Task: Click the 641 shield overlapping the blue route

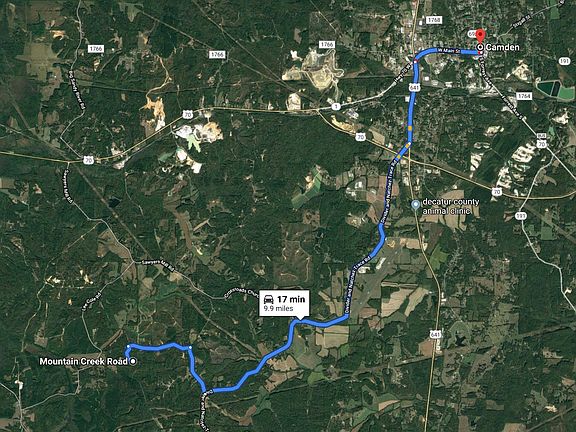Action: (x=414, y=87)
